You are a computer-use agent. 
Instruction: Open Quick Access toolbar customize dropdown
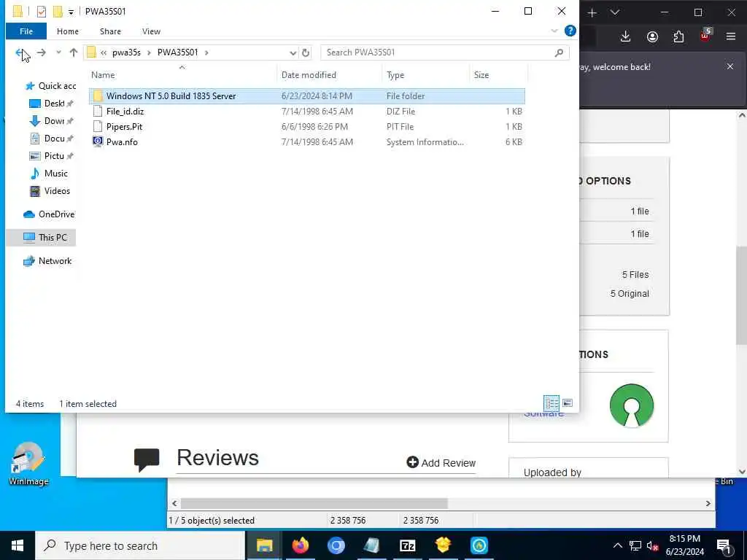[71, 12]
